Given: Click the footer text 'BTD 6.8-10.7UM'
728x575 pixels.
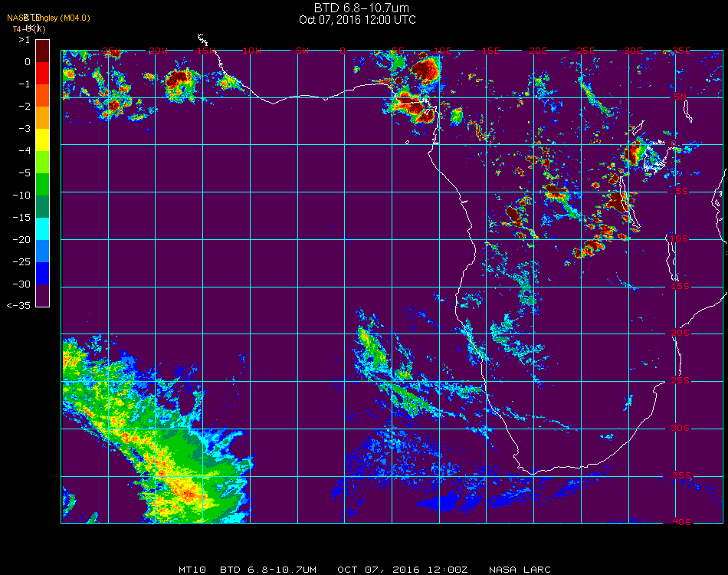Looking at the screenshot, I should (268, 570).
